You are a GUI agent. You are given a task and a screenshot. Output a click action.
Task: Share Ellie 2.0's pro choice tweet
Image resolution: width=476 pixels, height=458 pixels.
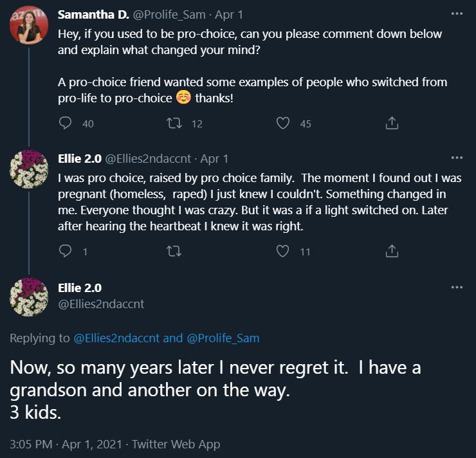[x=392, y=252]
